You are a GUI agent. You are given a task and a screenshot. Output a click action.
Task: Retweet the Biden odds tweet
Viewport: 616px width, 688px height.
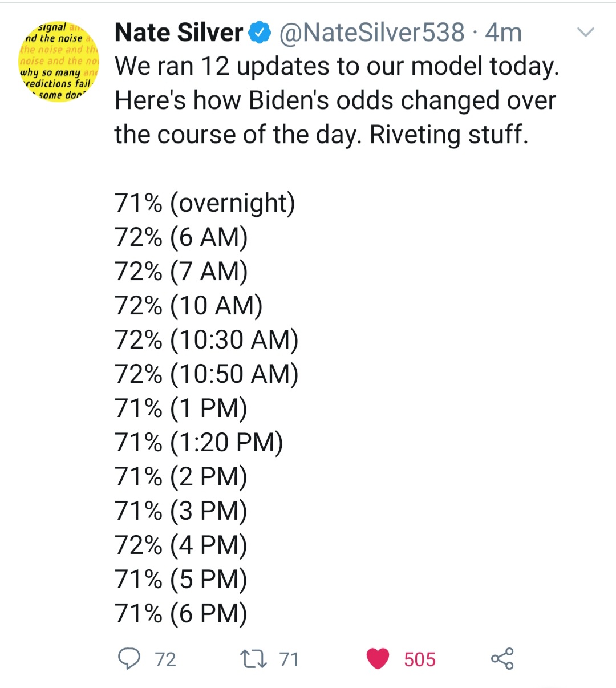pos(253,659)
